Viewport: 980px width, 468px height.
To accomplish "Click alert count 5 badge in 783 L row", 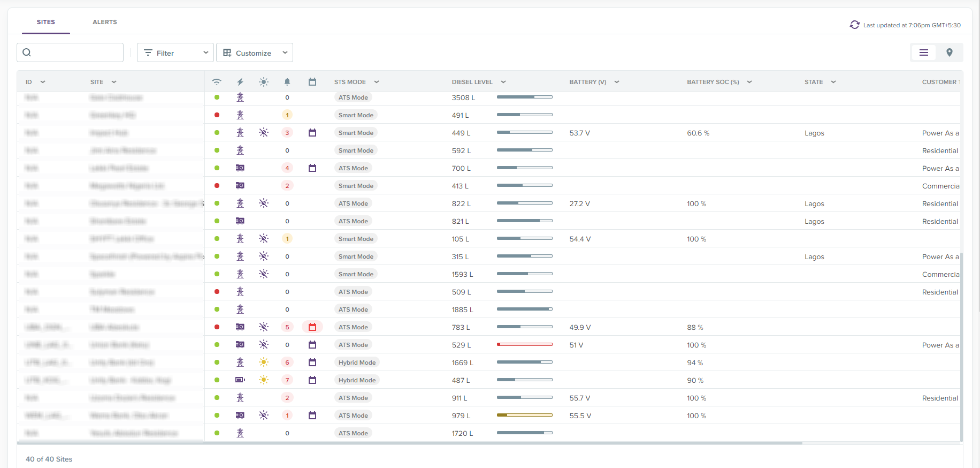I will click(x=287, y=327).
